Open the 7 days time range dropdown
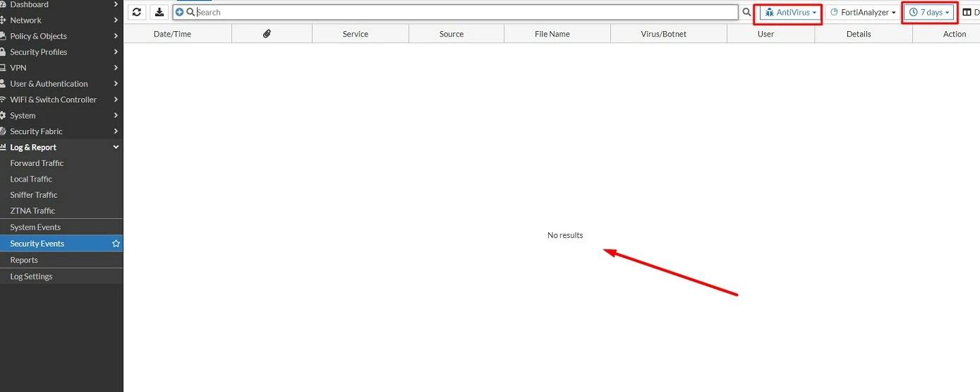Image resolution: width=980 pixels, height=392 pixels. (930, 13)
